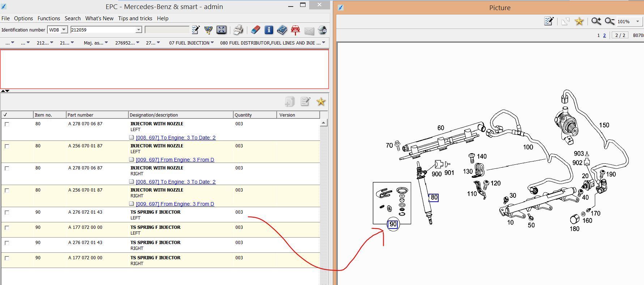Screen dimensions: 644x285
Task: Open the Functions menu
Action: click(x=49, y=18)
